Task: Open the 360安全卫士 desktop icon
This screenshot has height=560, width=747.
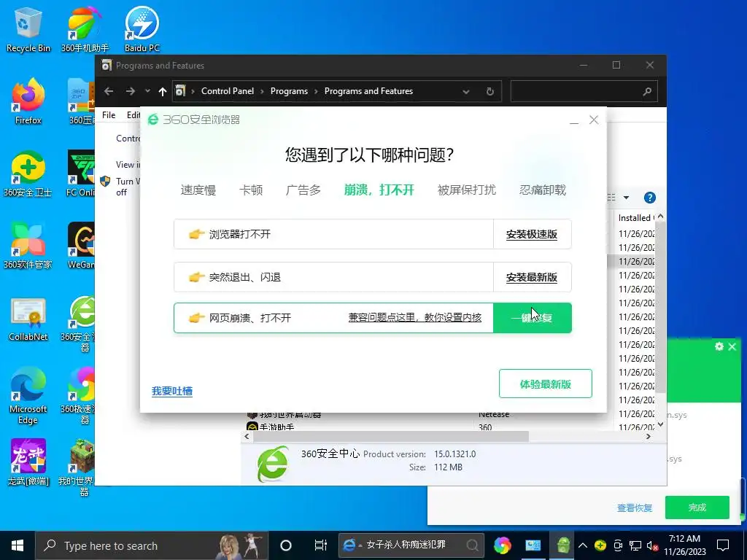Action: point(28,174)
